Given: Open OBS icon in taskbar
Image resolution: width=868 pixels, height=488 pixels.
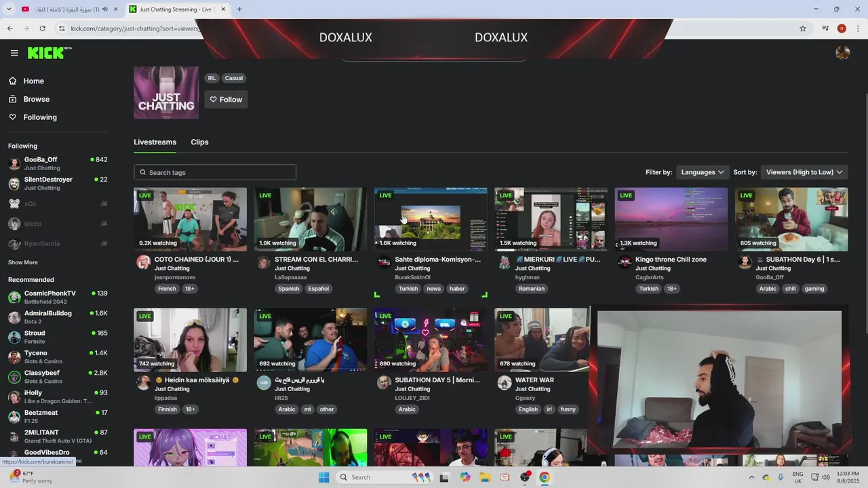Looking at the screenshot, I should click(x=525, y=477).
